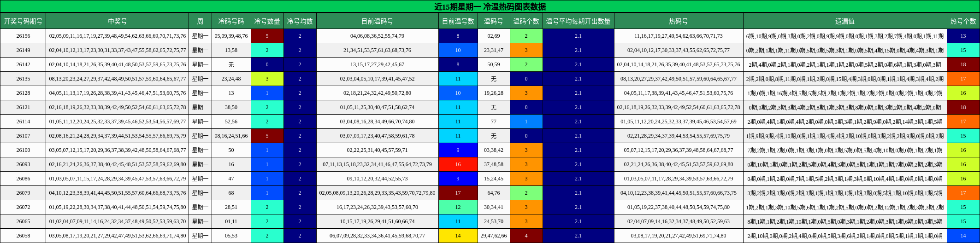Select period number 26114
980x243 pixels.
(x=23, y=121)
